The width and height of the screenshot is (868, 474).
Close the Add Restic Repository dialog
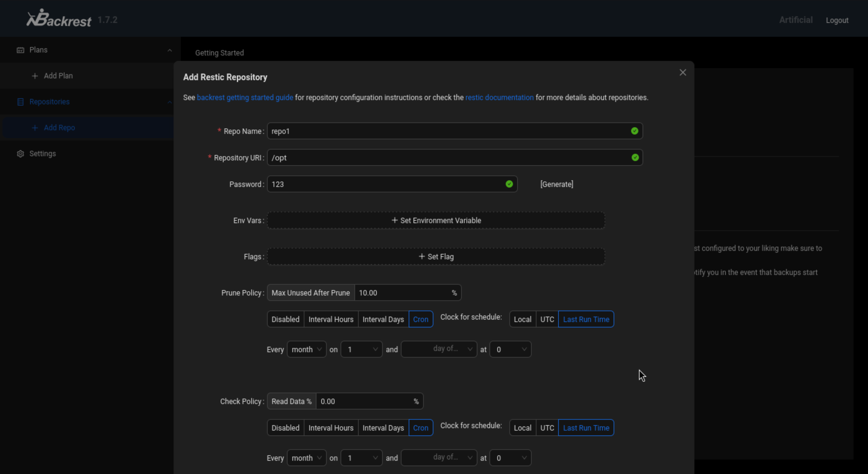(x=683, y=72)
